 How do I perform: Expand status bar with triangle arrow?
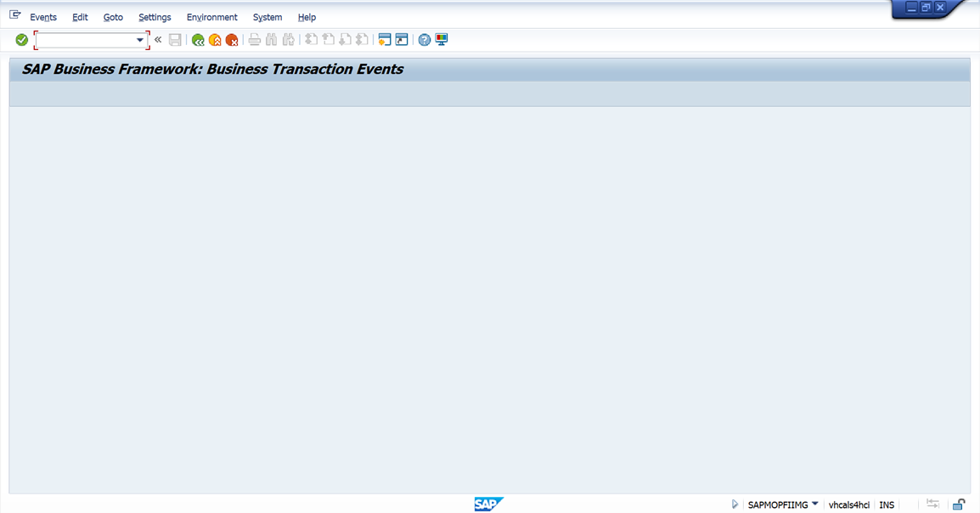click(735, 505)
